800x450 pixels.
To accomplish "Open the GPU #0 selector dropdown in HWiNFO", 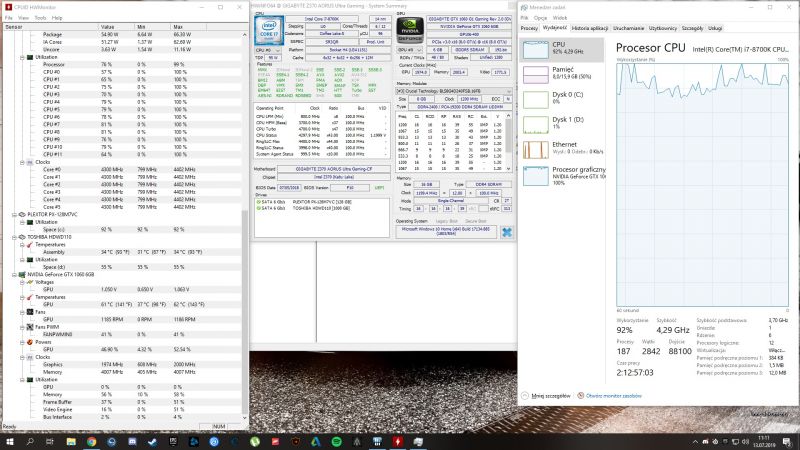I will (410, 50).
